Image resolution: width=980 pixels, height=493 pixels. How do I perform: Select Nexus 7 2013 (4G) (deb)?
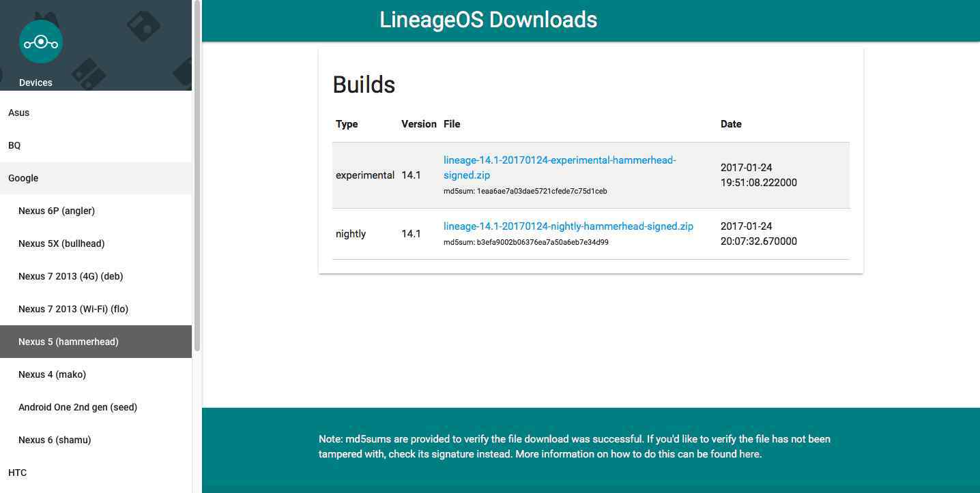(x=96, y=276)
